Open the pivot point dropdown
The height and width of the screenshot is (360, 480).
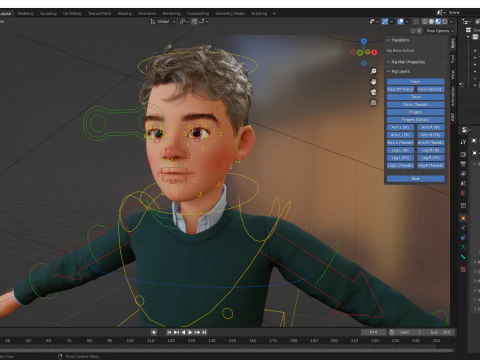click(184, 22)
